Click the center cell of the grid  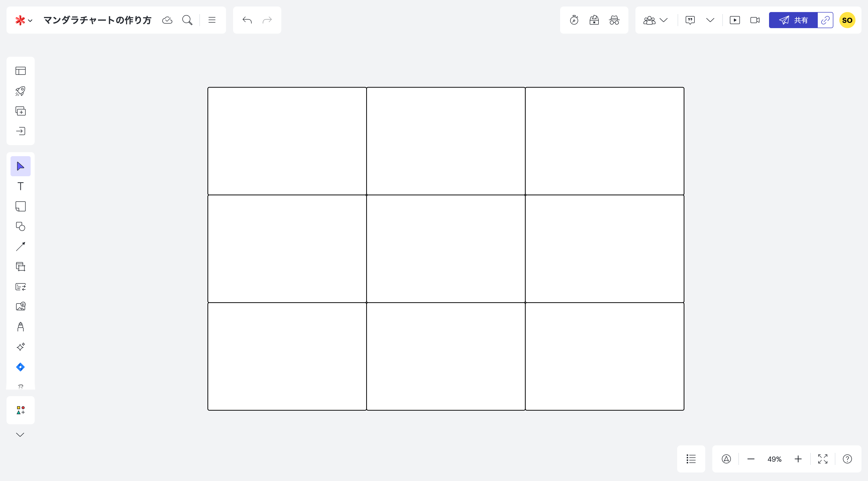[446, 249]
